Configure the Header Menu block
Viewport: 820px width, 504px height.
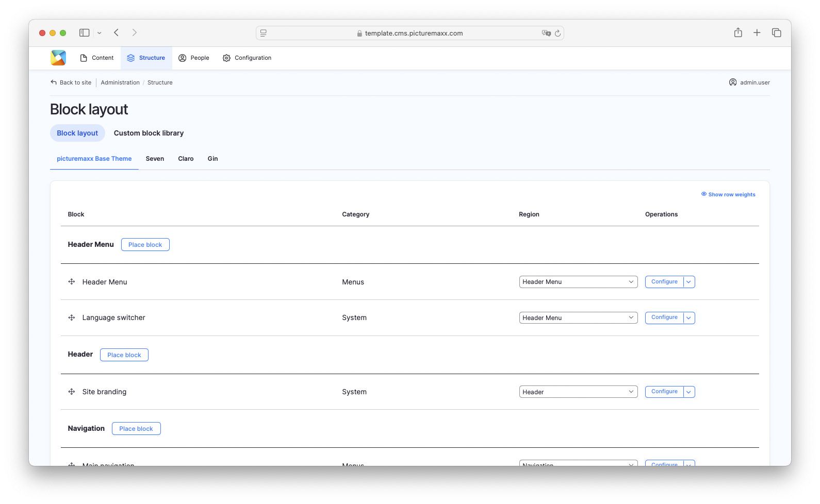point(664,282)
